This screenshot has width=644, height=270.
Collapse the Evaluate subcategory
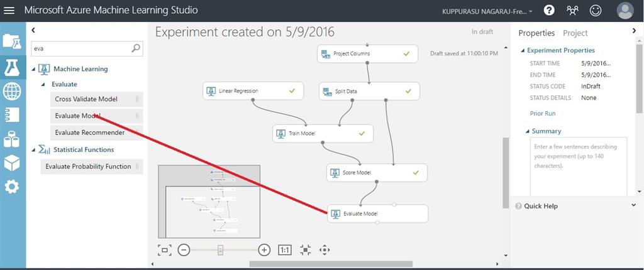point(43,85)
